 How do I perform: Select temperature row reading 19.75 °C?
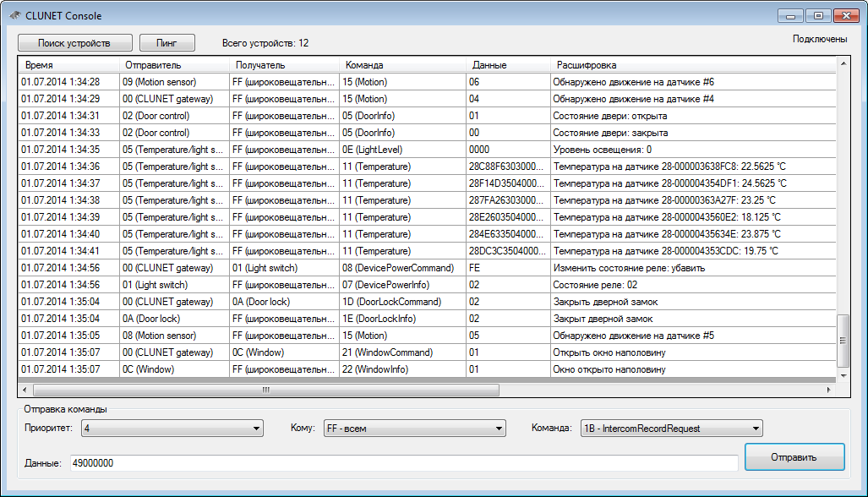pos(427,251)
